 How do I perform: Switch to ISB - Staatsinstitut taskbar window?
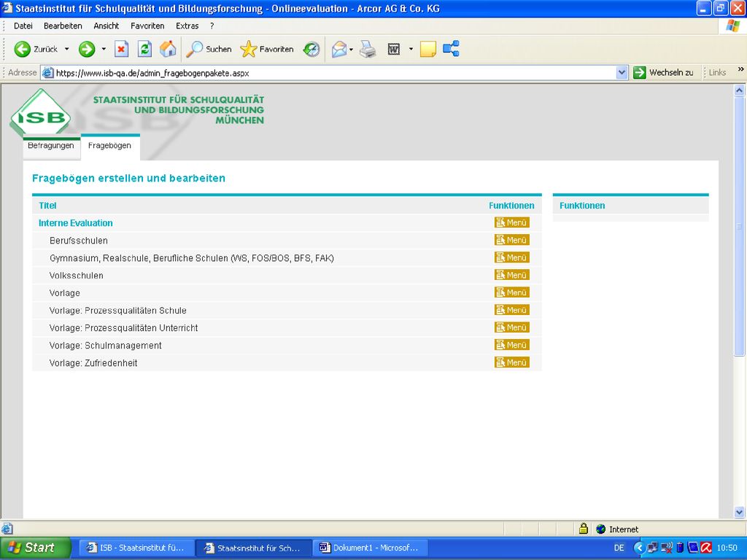(136, 548)
